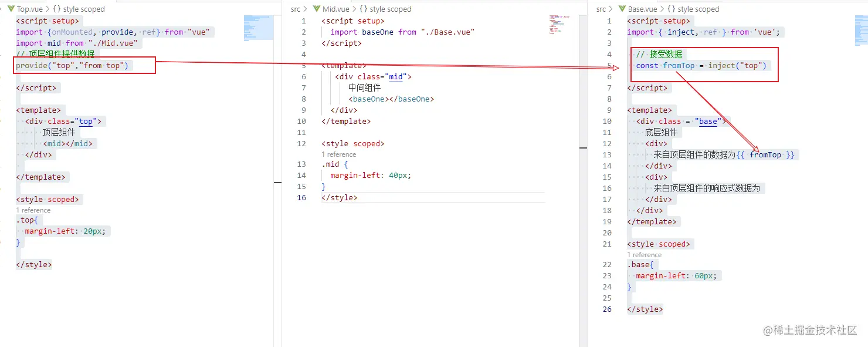Click line number 1 in Mid.vue gutter
Screen dimensions: 868x347
(x=304, y=21)
